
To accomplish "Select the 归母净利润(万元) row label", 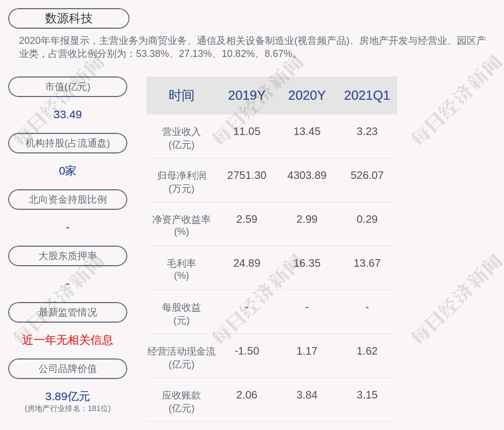I will (x=181, y=182).
